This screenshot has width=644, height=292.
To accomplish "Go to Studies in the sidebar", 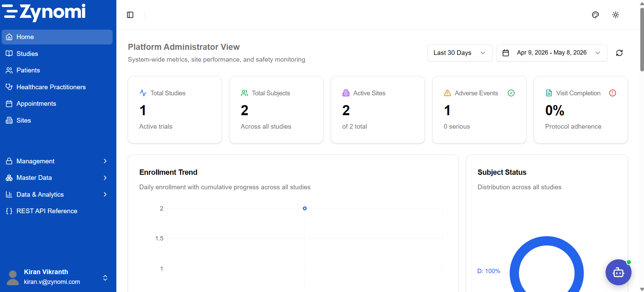I will pos(57,54).
